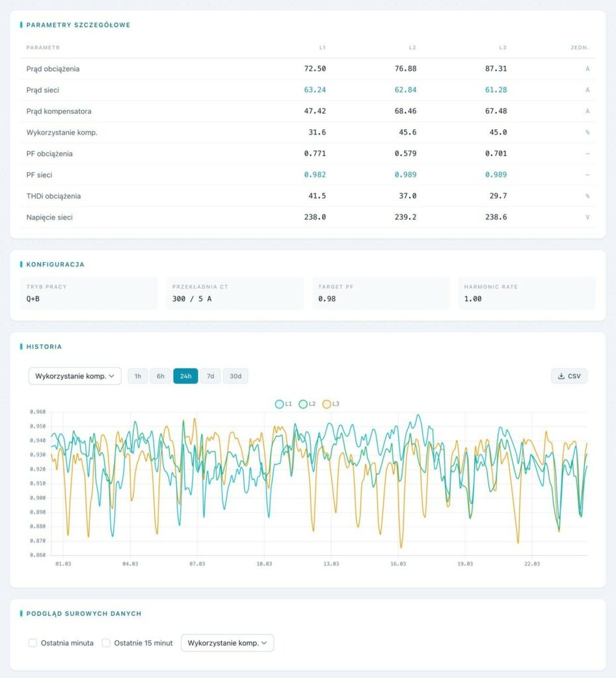Click the 24h highlighted range selector
616x678 pixels.
pos(185,375)
